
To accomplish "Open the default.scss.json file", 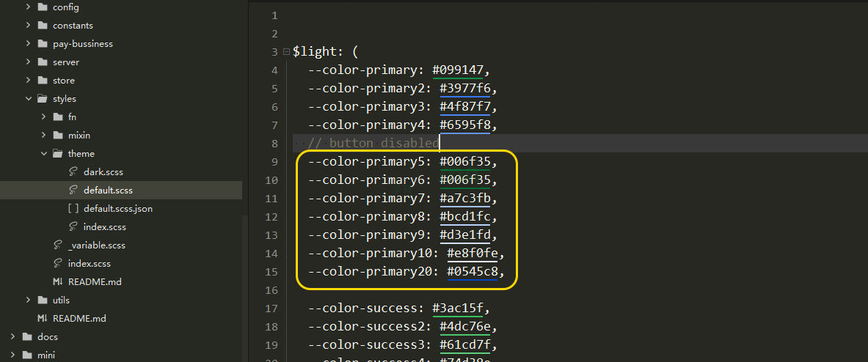I will pyautogui.click(x=117, y=209).
